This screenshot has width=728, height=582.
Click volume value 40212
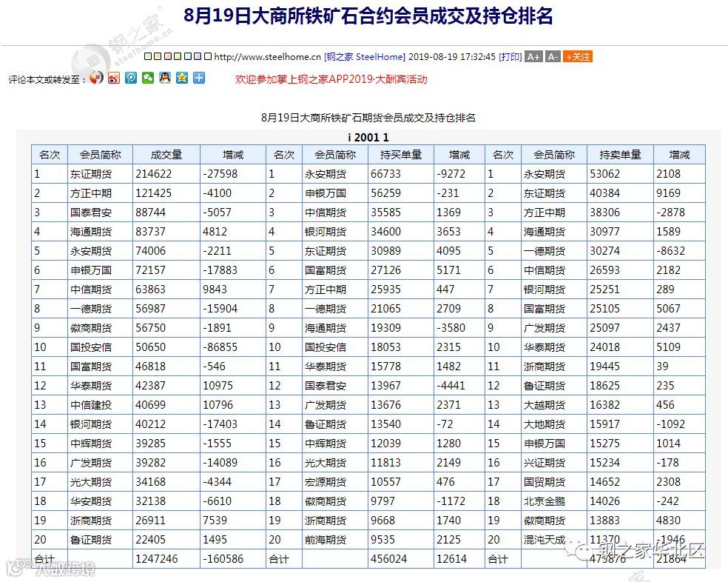[x=150, y=424]
